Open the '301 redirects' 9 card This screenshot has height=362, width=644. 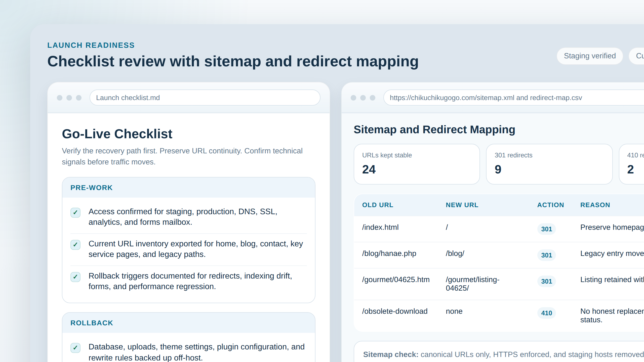549,164
